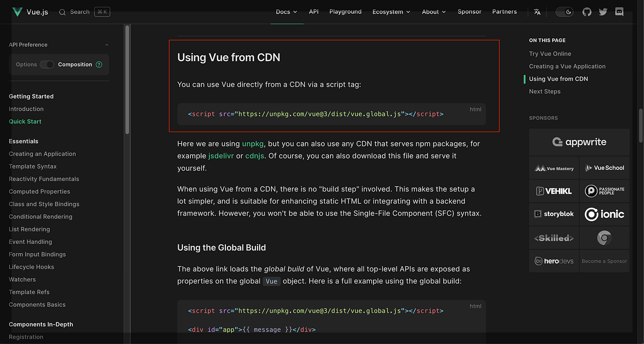This screenshot has height=344, width=644.
Task: Toggle the dark mode theme switch
Action: click(x=564, y=11)
